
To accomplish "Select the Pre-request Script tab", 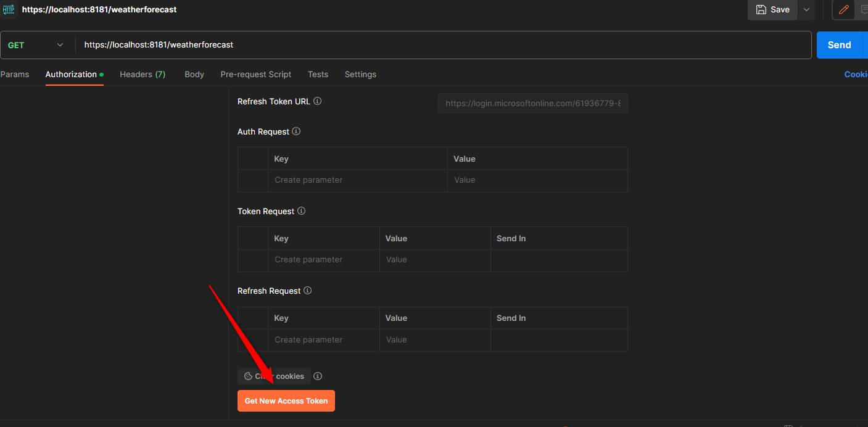I will [x=255, y=74].
